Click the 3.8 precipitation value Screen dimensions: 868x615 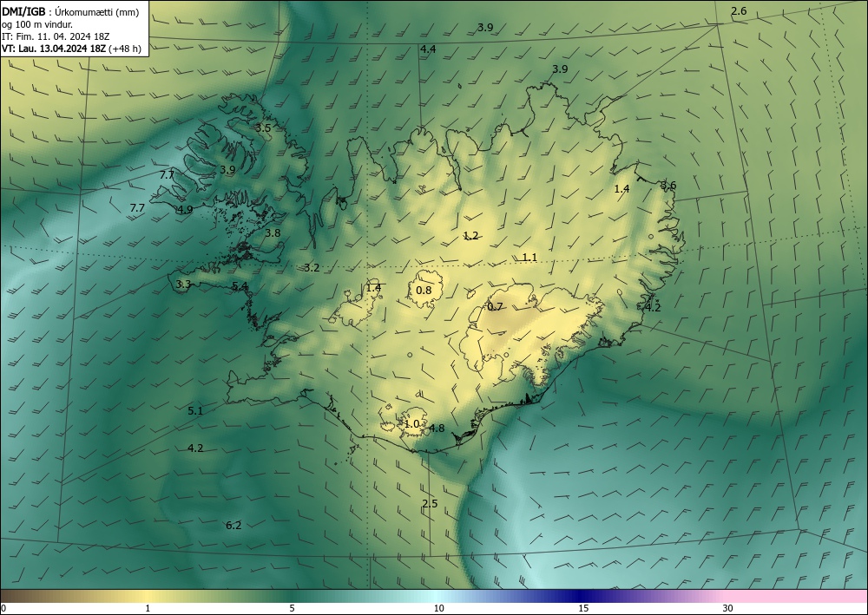[x=273, y=232]
